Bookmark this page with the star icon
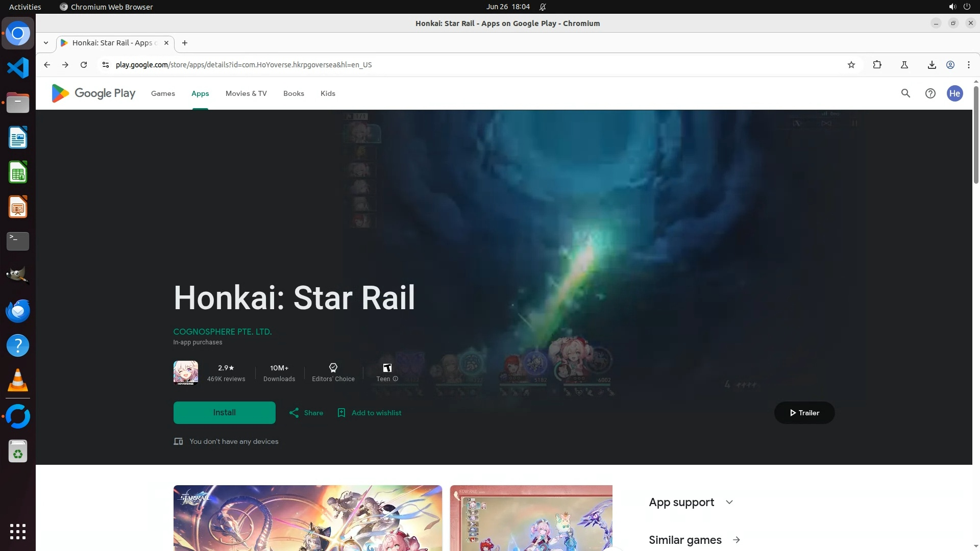Screen dimensions: 980x551 pos(851,65)
